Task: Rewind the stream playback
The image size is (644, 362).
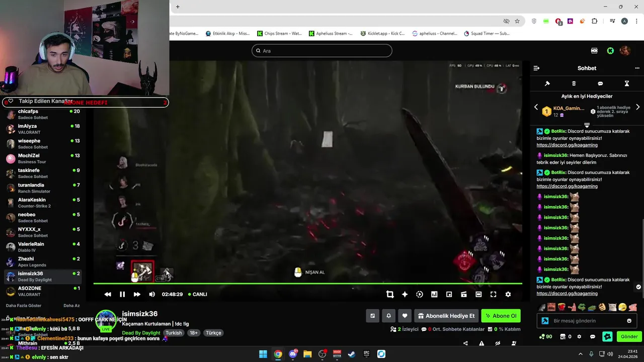Action: pos(108,294)
